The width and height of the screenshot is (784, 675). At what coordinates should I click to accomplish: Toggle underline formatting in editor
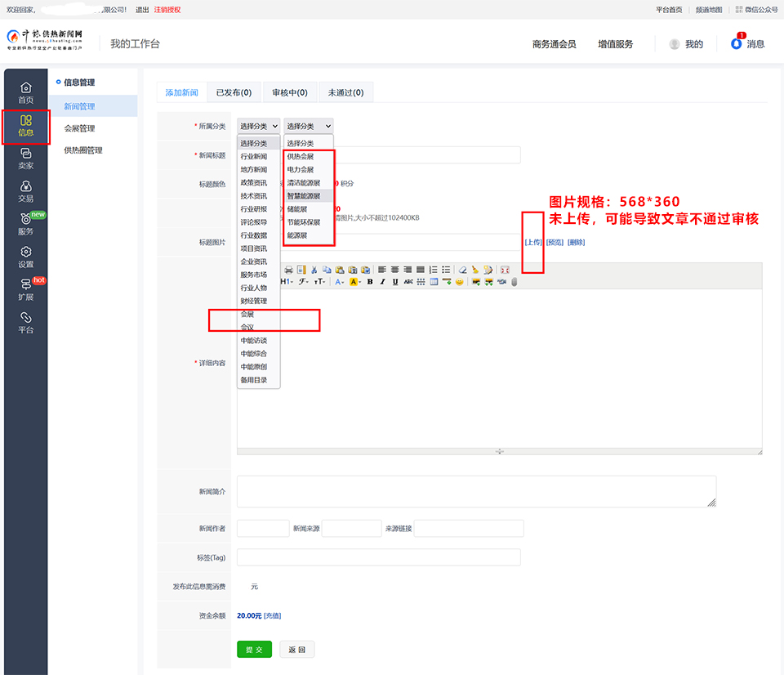tap(394, 282)
